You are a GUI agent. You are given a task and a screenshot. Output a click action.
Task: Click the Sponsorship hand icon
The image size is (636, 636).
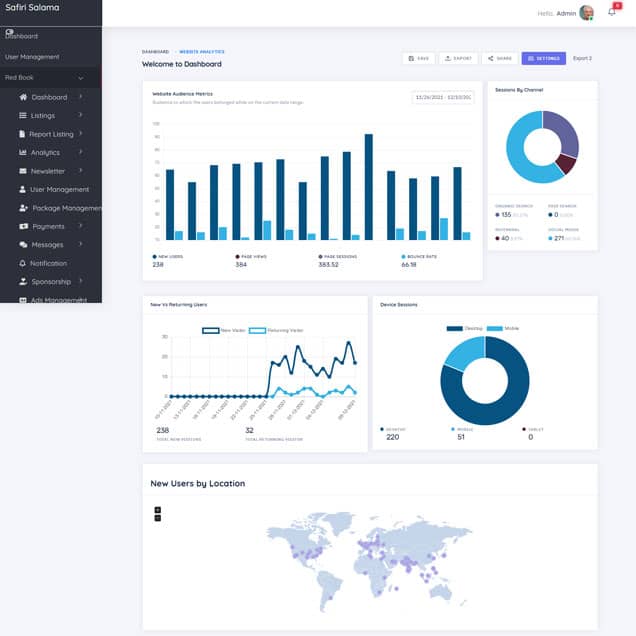[23, 281]
